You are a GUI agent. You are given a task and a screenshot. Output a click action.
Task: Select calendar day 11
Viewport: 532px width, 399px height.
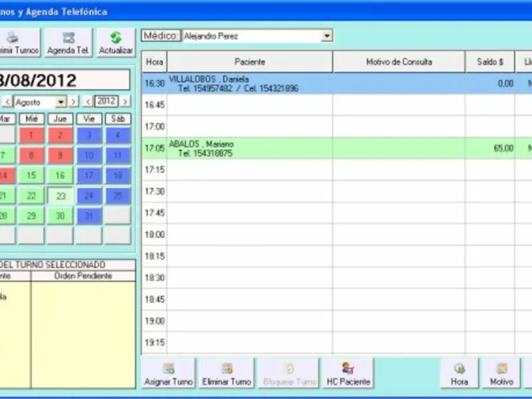[x=118, y=156]
